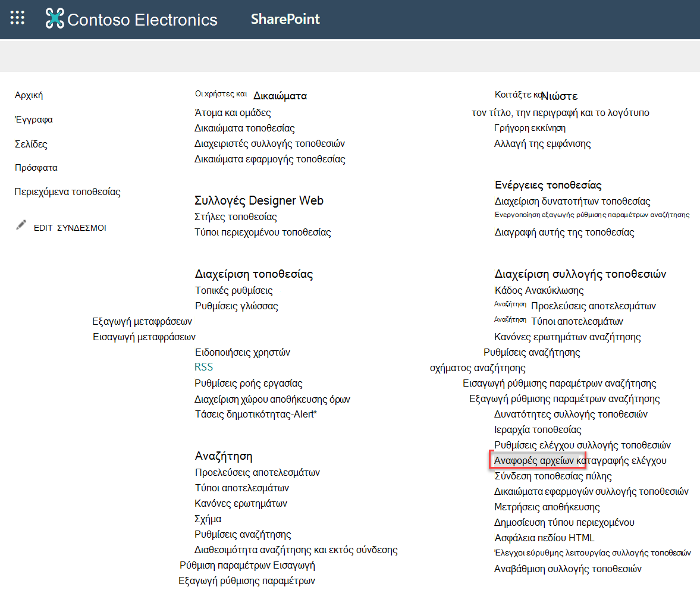Click the Contoso Electronics title text
Image resolution: width=700 pixels, height=590 pixels.
(x=142, y=20)
